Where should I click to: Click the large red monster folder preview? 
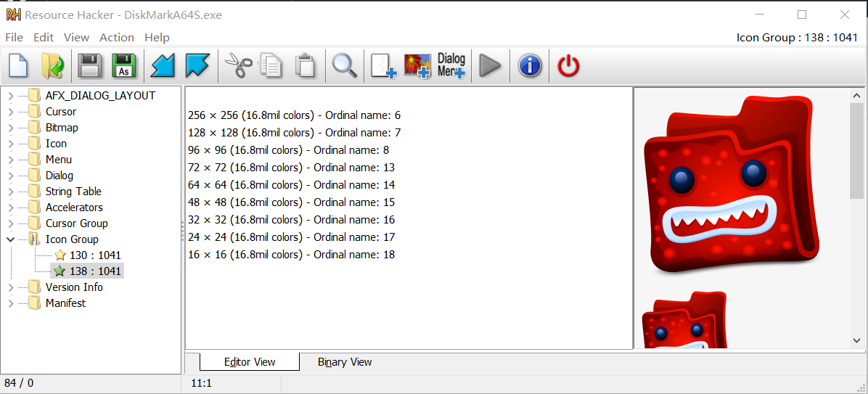tap(732, 185)
